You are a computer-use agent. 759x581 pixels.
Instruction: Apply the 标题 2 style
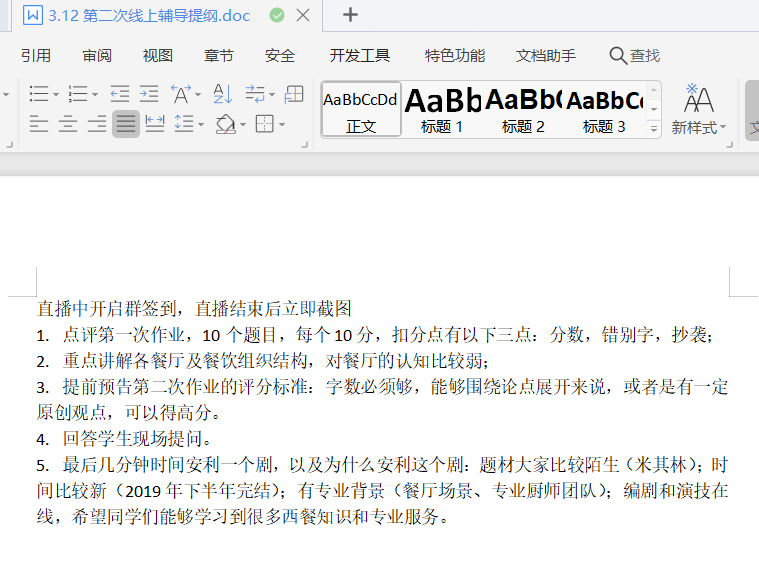(523, 110)
